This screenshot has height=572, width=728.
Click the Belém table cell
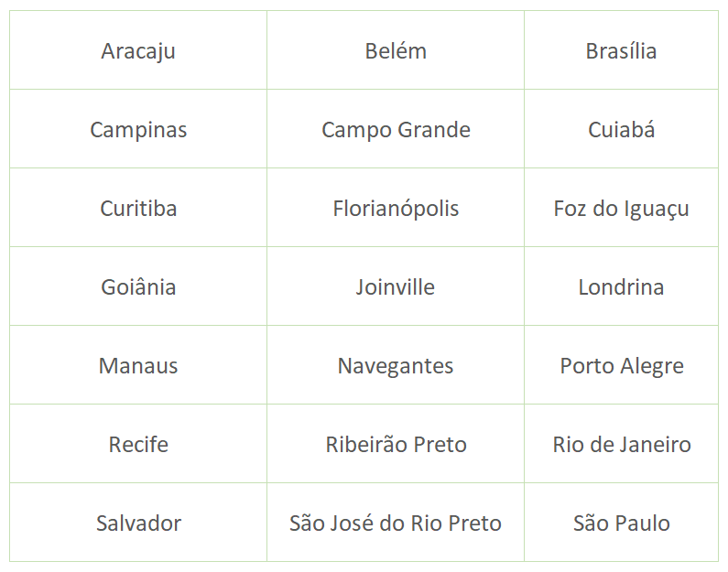coord(396,50)
